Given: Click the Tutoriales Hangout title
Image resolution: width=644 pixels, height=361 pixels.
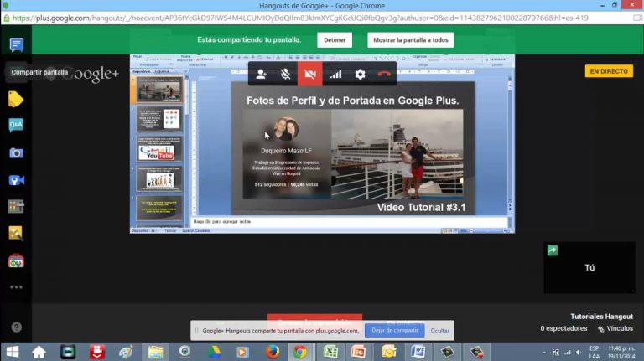Looking at the screenshot, I should point(601,317).
